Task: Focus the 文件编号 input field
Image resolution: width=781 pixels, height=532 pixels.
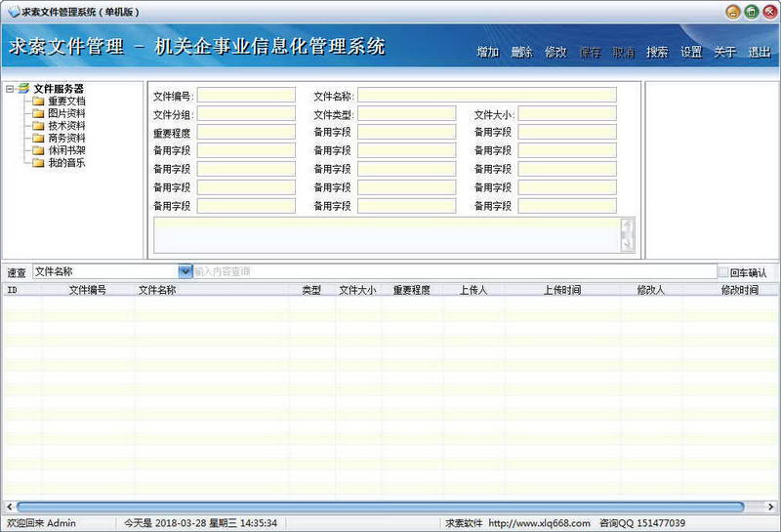Action: (246, 95)
